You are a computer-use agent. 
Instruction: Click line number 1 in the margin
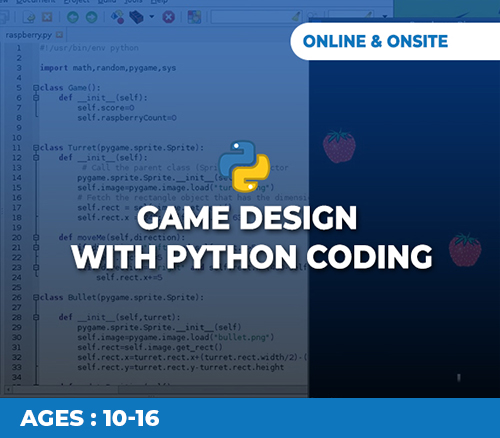click(x=19, y=48)
